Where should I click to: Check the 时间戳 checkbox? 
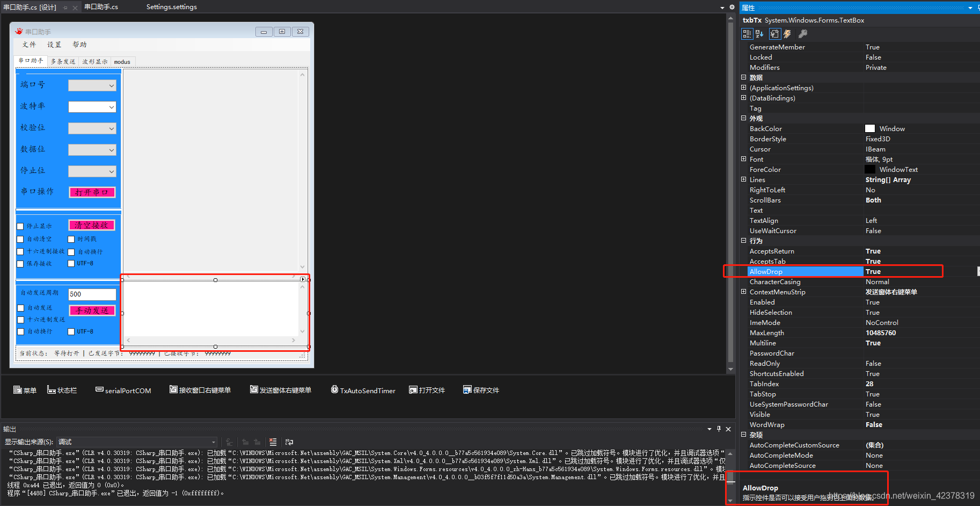(71, 239)
